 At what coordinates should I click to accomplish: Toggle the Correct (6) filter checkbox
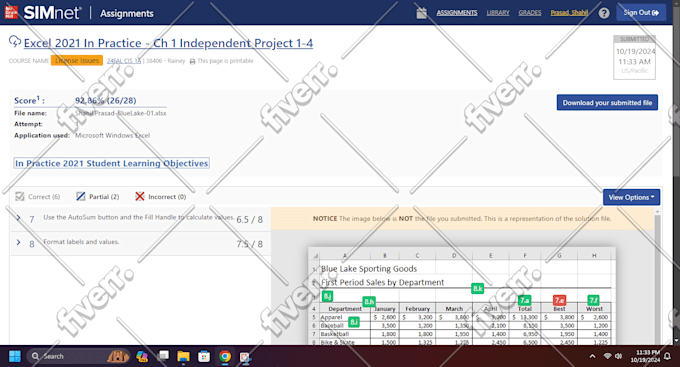pyautogui.click(x=20, y=197)
